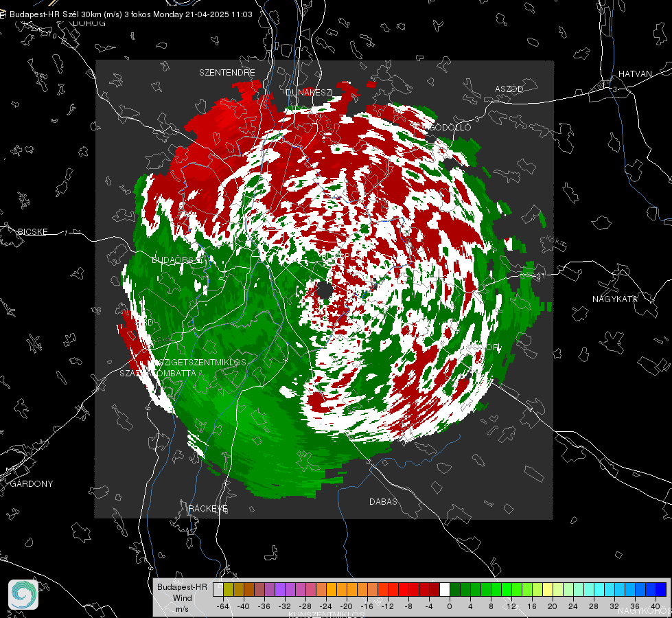
Task: Click the BICSKE label on map
Action: click(33, 231)
